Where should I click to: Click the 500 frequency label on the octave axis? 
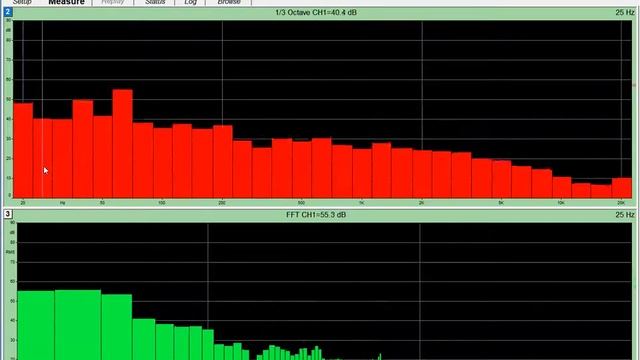(301, 203)
